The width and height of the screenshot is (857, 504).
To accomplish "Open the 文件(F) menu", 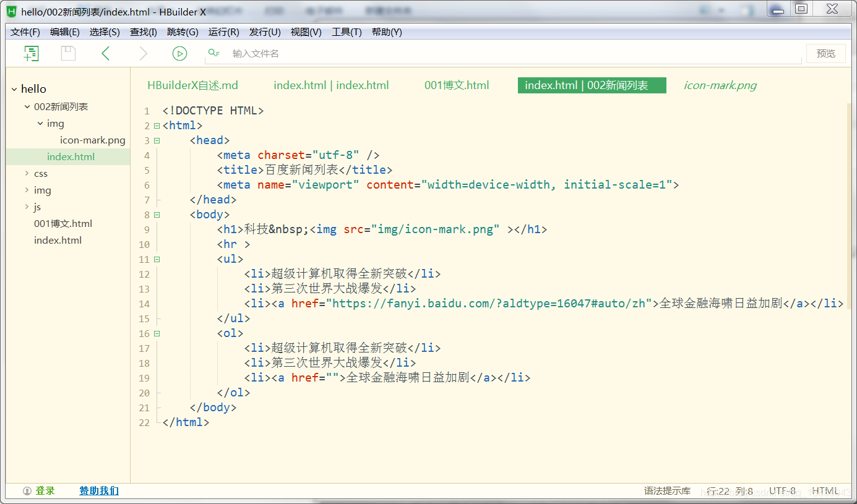I will click(25, 32).
